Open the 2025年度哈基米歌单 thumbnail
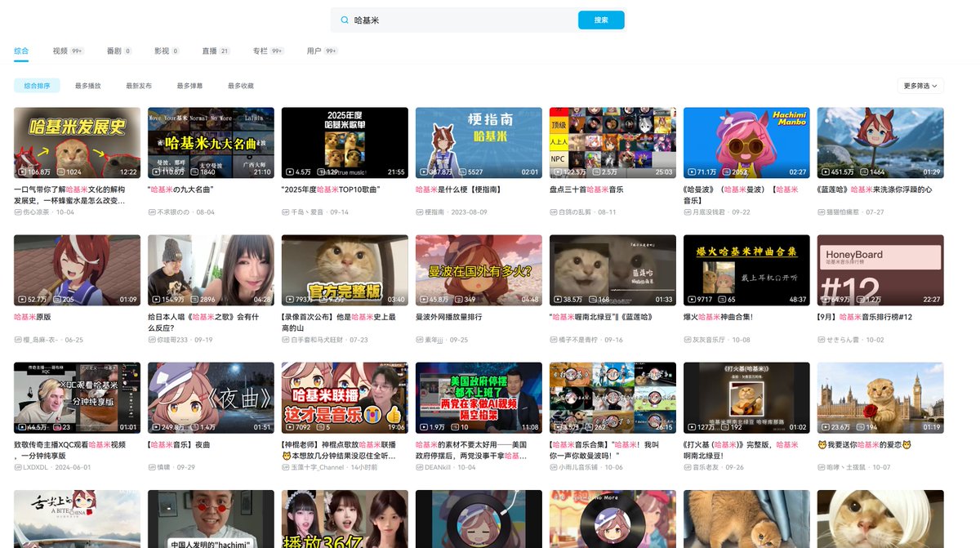 point(345,143)
